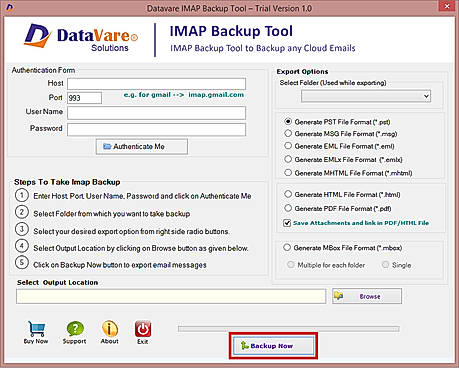
Task: Start the export with Backup Now button
Action: coord(273,346)
